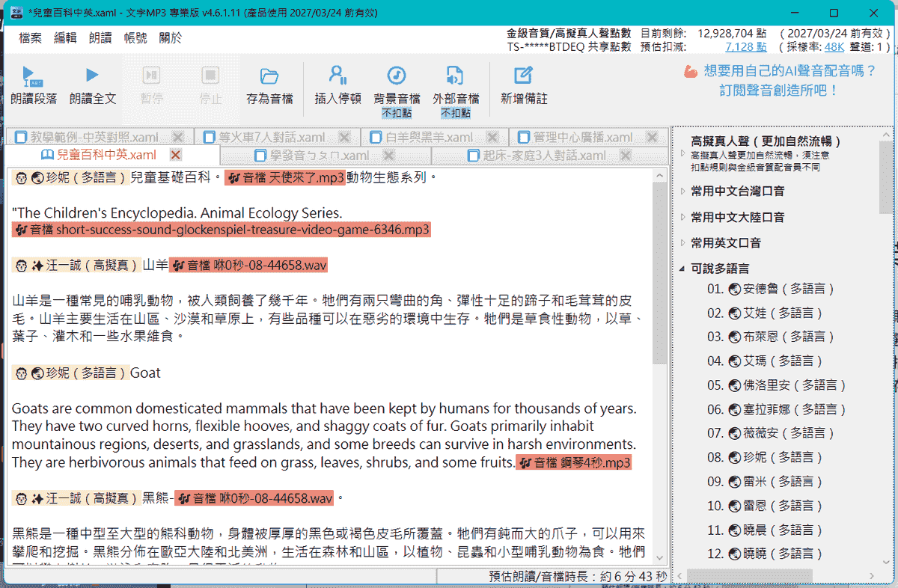Image resolution: width=898 pixels, height=588 pixels.
Task: Click the 天使來了.mp3 audio tag
Action: tap(285, 178)
